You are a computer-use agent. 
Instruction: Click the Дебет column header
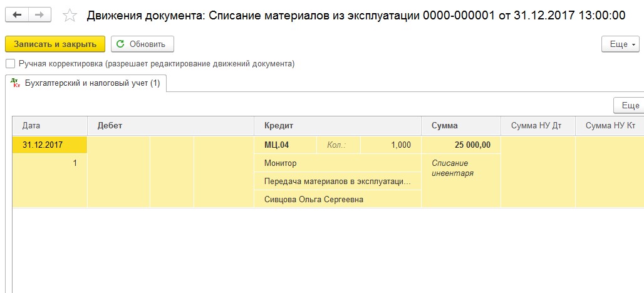pos(170,126)
